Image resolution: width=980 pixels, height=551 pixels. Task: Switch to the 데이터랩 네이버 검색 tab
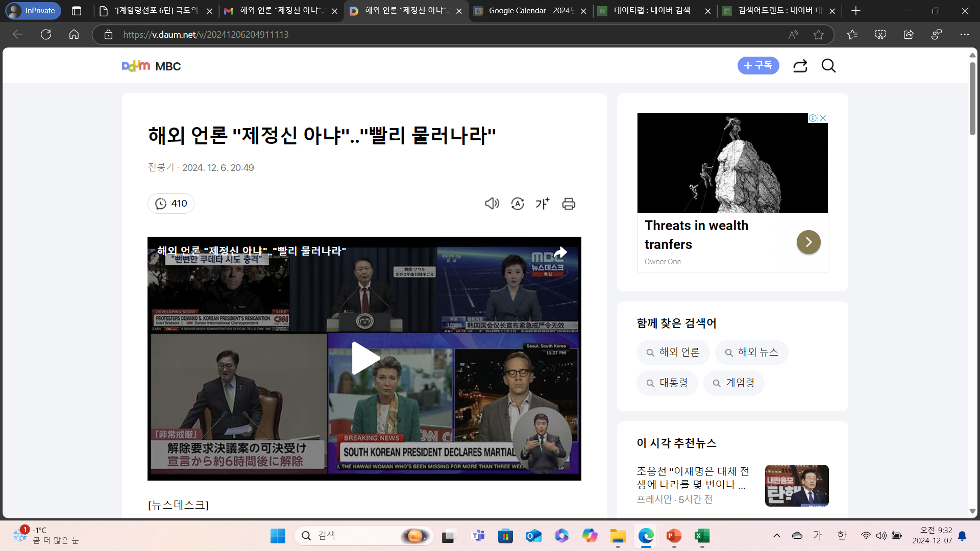tap(652, 11)
